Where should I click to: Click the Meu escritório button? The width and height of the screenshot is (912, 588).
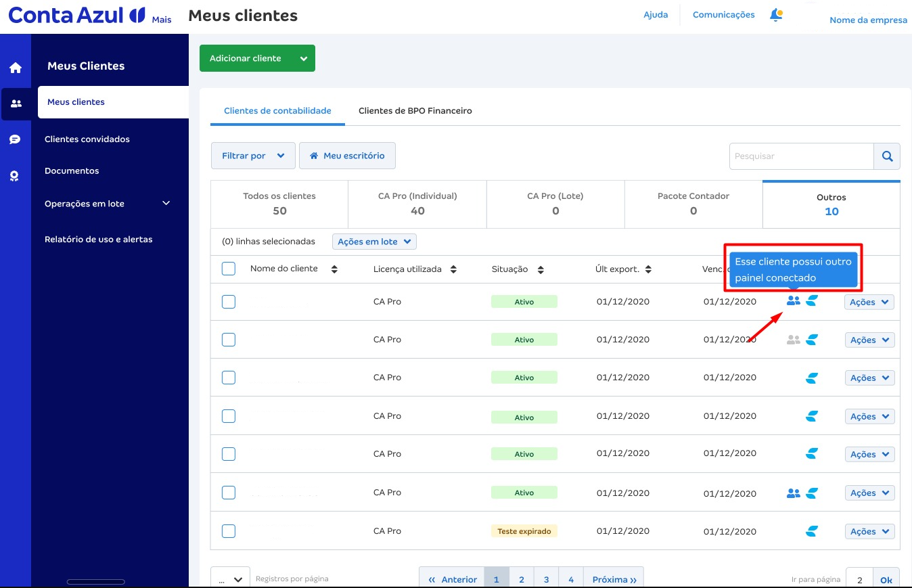[x=347, y=156]
